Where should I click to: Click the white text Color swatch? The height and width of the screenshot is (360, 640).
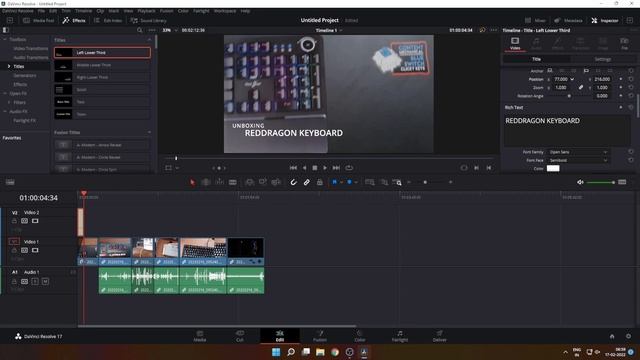point(553,169)
